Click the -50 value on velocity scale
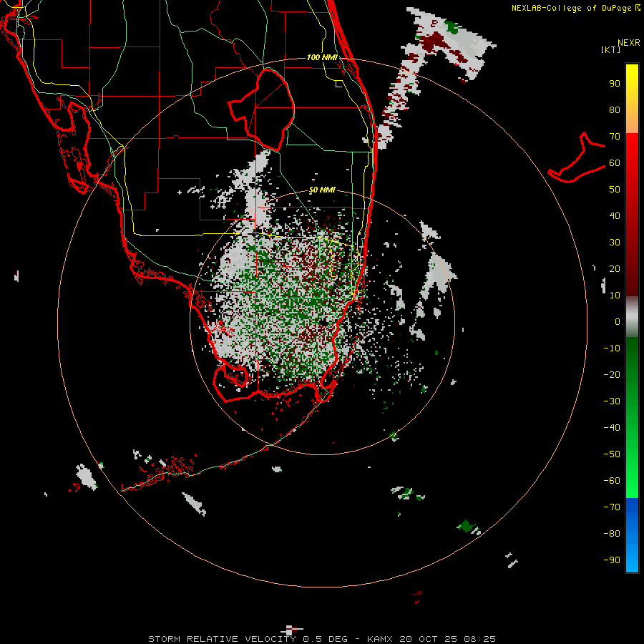The height and width of the screenshot is (644, 644). pos(612,454)
